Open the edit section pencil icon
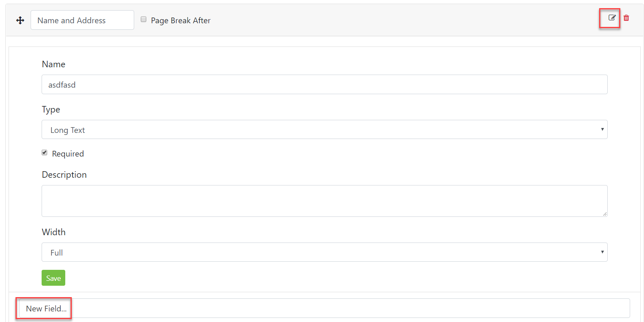The height and width of the screenshot is (322, 644). point(612,18)
